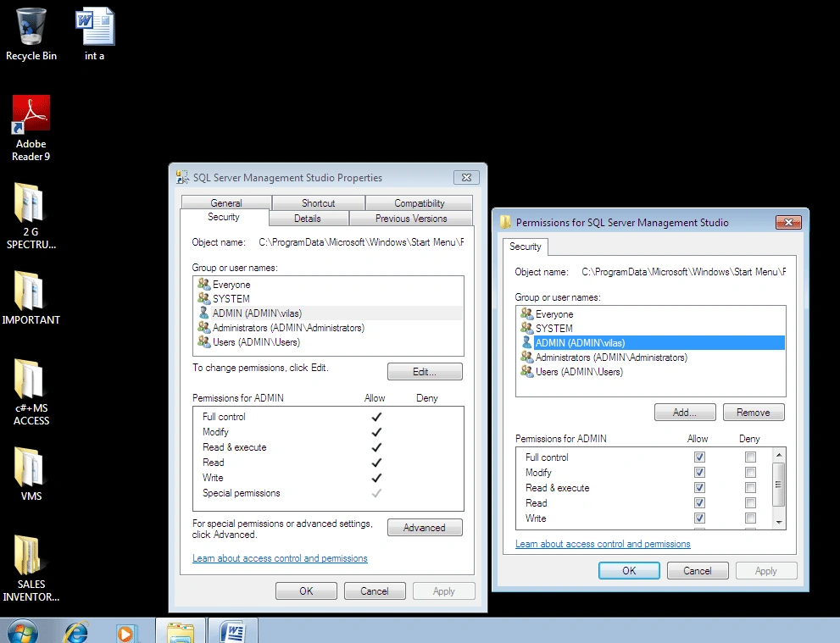Launch Adobe Reader 9 shortcut
Image resolution: width=840 pixels, height=643 pixels.
pos(31,129)
